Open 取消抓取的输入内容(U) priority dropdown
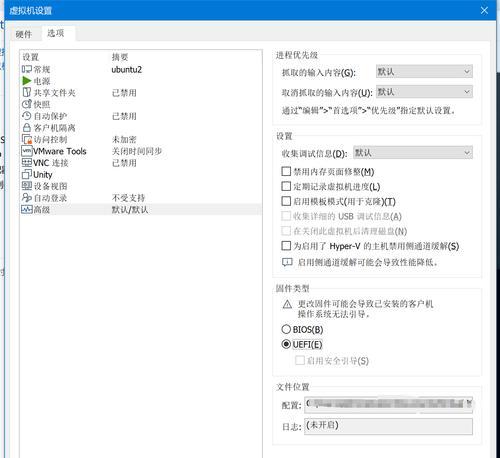The image size is (500, 458). 424,92
